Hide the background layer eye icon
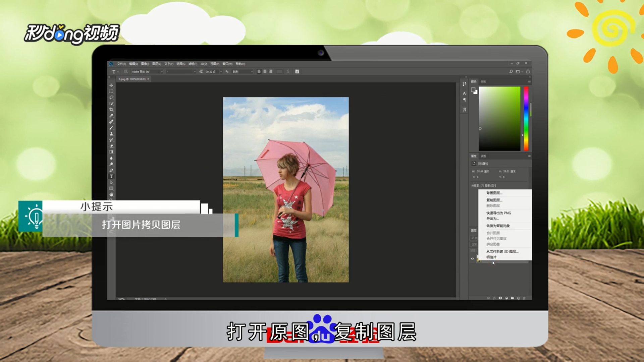The image size is (644, 362). pyautogui.click(x=472, y=259)
